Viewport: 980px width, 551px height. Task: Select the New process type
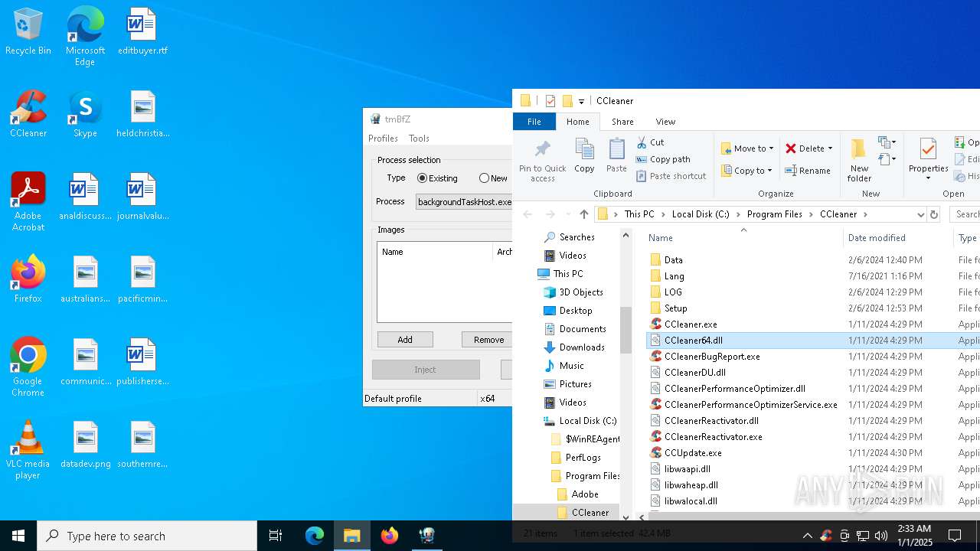pos(493,178)
